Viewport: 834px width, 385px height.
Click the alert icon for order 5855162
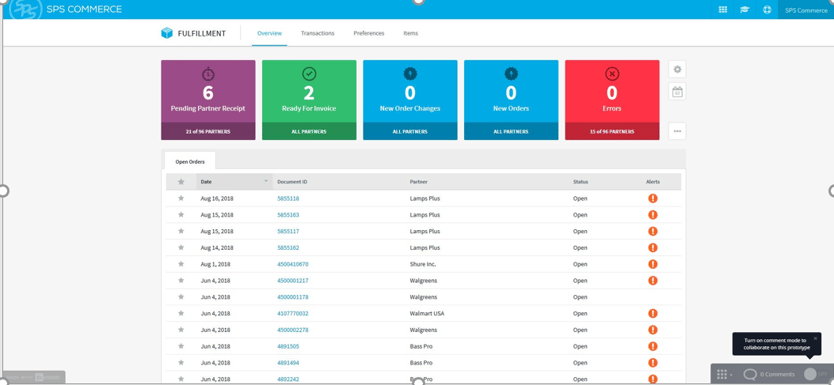tap(653, 248)
